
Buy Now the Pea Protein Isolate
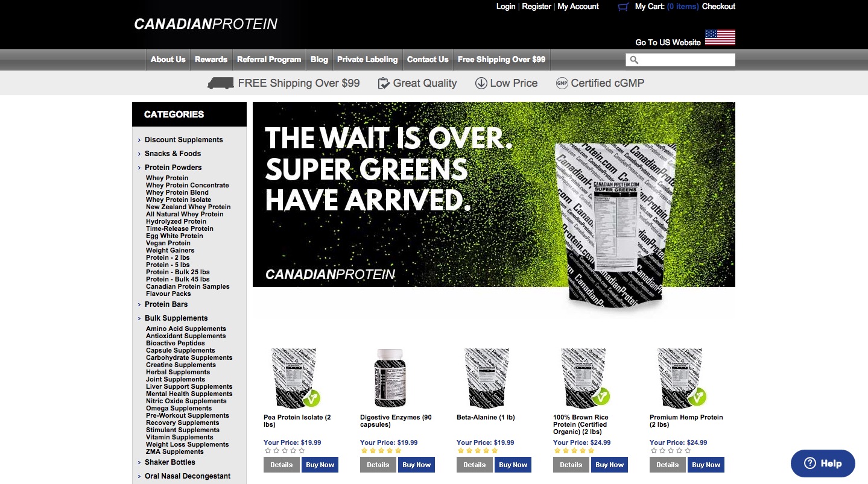[320, 465]
